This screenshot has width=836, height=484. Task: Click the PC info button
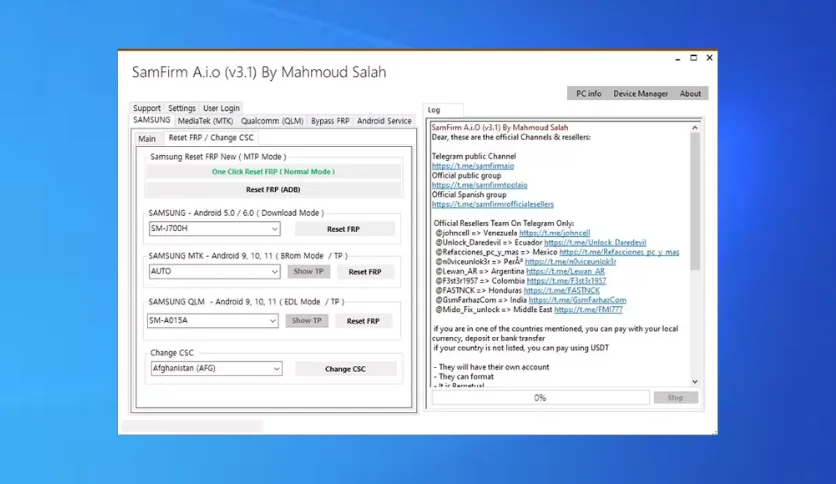[x=589, y=94]
